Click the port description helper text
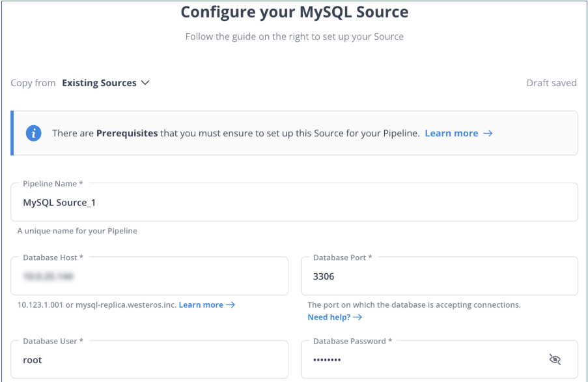Viewport: 588px width, 382px height. pyautogui.click(x=414, y=304)
